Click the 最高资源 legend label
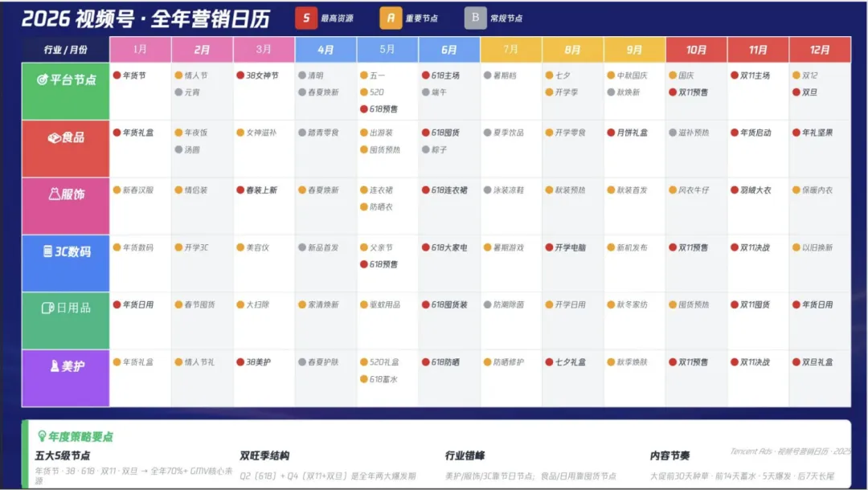The image size is (868, 490). pos(337,18)
